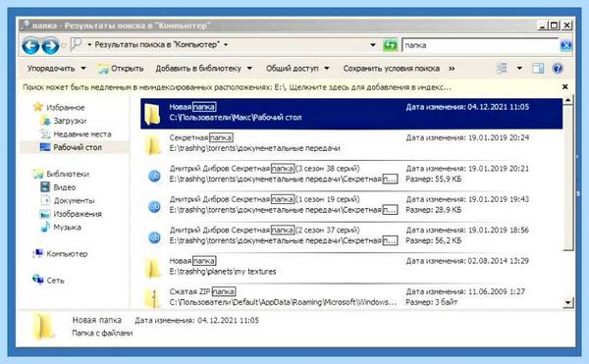
Task: Go back with the Back arrow button
Action: coord(30,46)
